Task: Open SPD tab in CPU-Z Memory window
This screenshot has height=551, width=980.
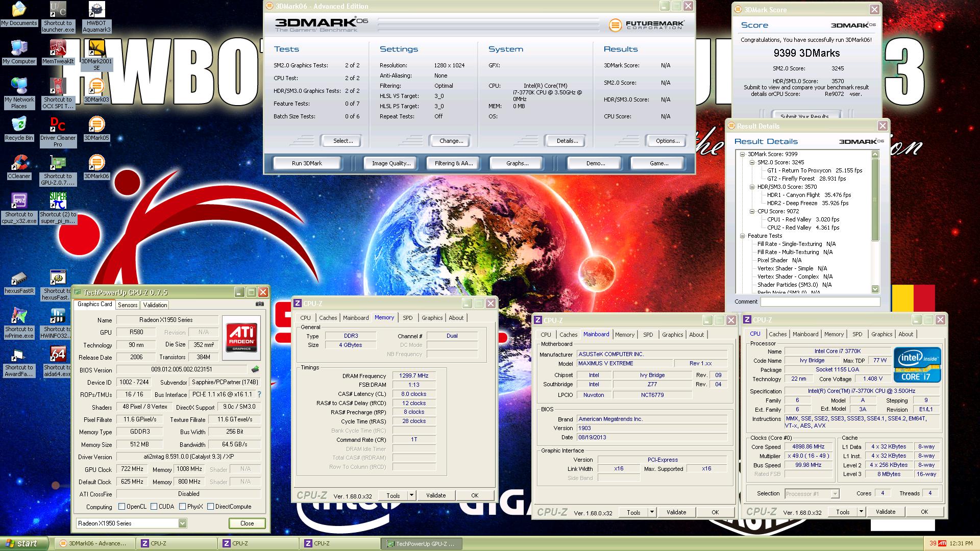Action: coord(408,318)
